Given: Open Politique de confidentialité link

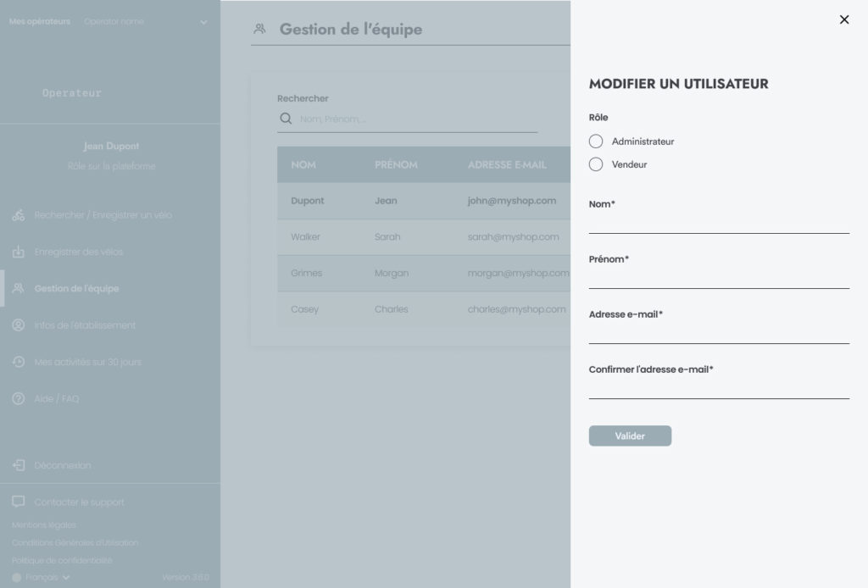Looking at the screenshot, I should [61, 560].
